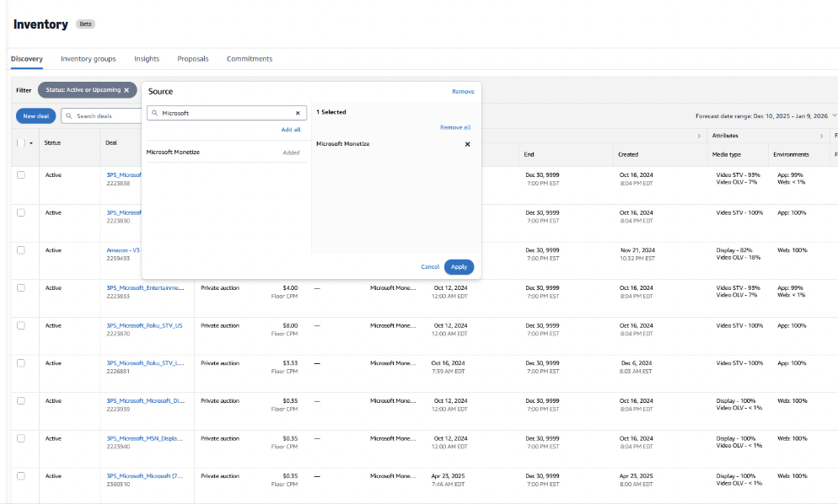The height and width of the screenshot is (504, 838).
Task: Open deal link above ID 2360310
Action: 144,475
